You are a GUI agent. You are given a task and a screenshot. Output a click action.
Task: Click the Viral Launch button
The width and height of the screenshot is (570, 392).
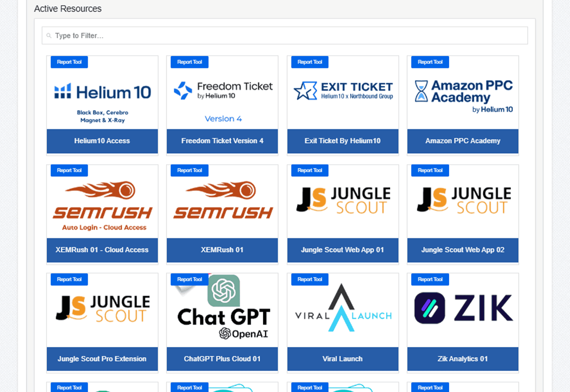343,359
